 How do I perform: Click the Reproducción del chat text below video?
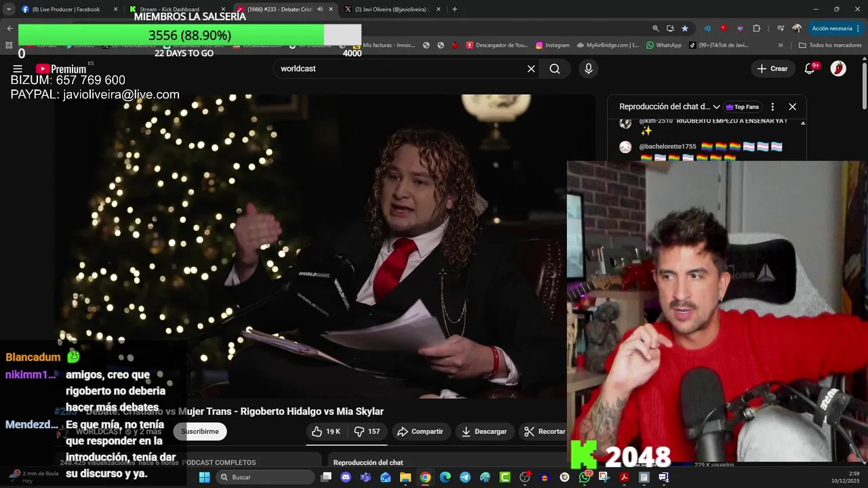tap(368, 462)
